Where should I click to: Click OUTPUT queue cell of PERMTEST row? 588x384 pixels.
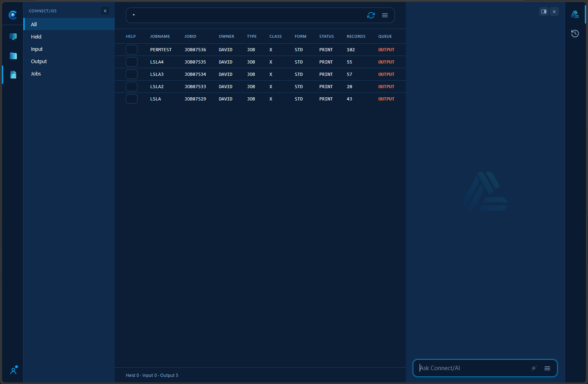click(386, 50)
